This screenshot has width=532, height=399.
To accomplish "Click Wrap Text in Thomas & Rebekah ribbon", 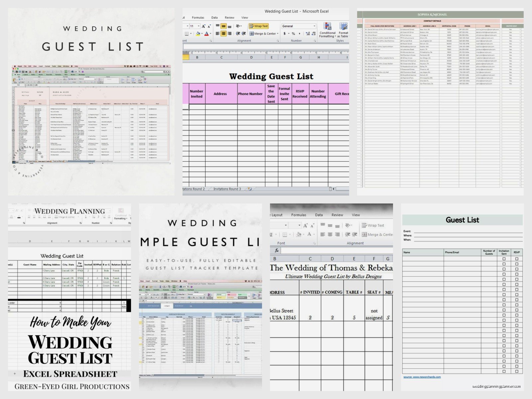I will [x=373, y=225].
